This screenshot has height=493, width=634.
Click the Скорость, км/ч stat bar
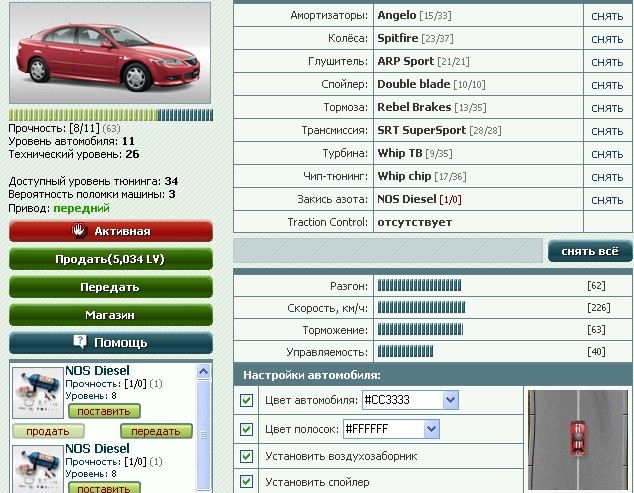click(421, 308)
